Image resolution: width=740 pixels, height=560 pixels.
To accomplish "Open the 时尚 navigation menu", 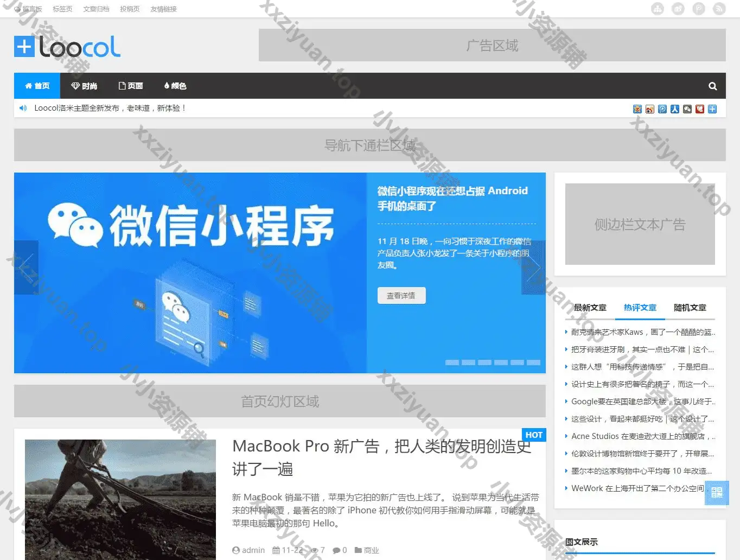I will tap(84, 86).
